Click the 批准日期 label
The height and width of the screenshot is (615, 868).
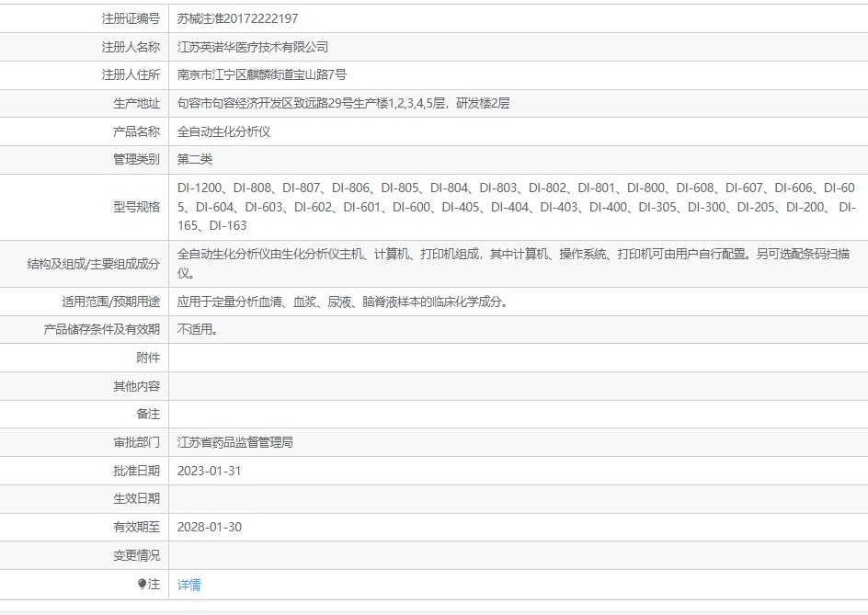tap(137, 471)
